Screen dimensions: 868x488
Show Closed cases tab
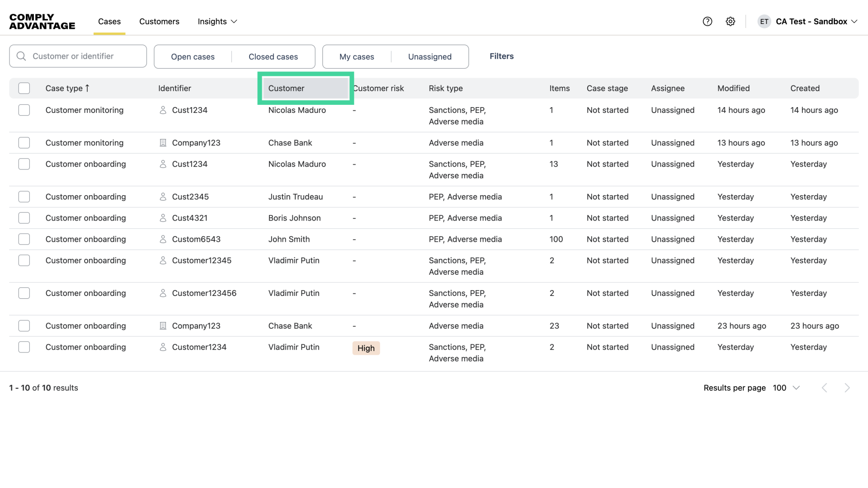tap(273, 56)
